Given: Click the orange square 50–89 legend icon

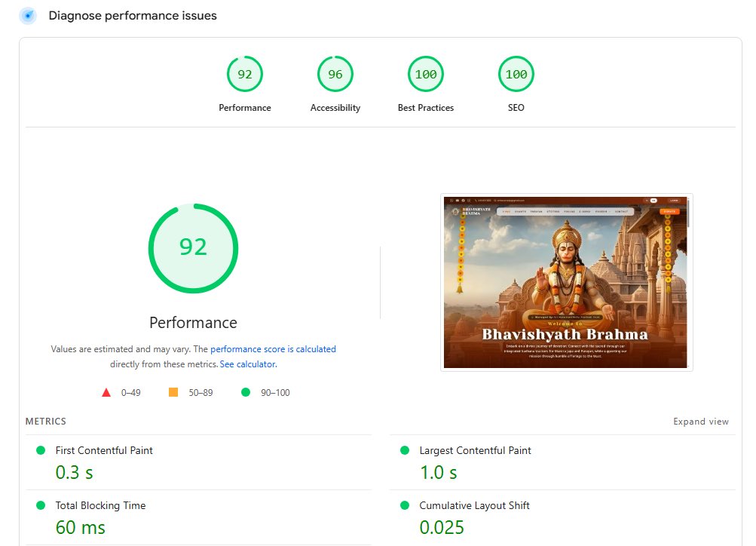Looking at the screenshot, I should click(x=173, y=392).
